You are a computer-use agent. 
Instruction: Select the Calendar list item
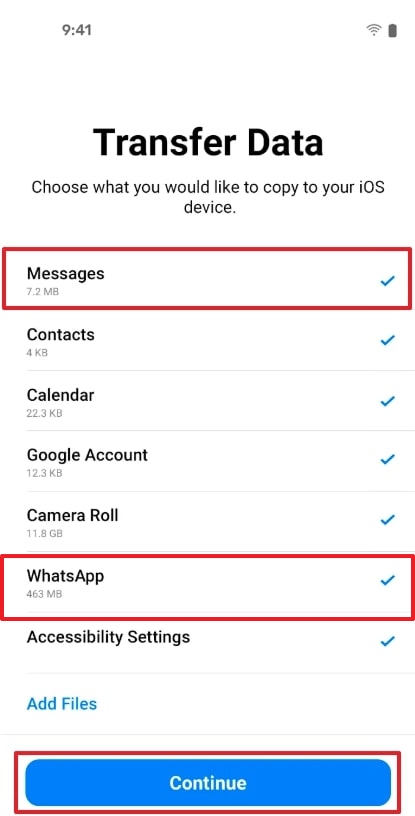pyautogui.click(x=207, y=401)
